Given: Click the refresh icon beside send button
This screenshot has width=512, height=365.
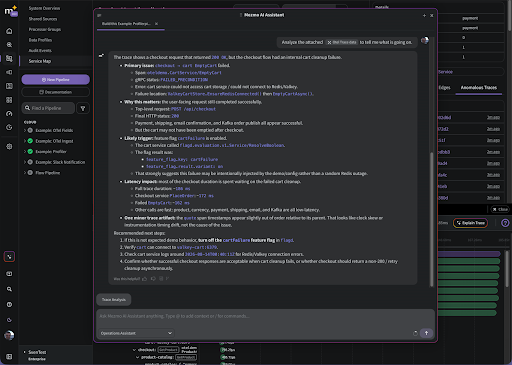Looking at the screenshot, I should pyautogui.click(x=415, y=333).
